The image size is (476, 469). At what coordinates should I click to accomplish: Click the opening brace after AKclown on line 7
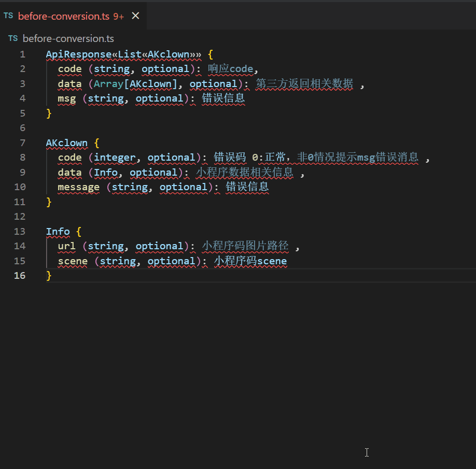click(x=97, y=143)
